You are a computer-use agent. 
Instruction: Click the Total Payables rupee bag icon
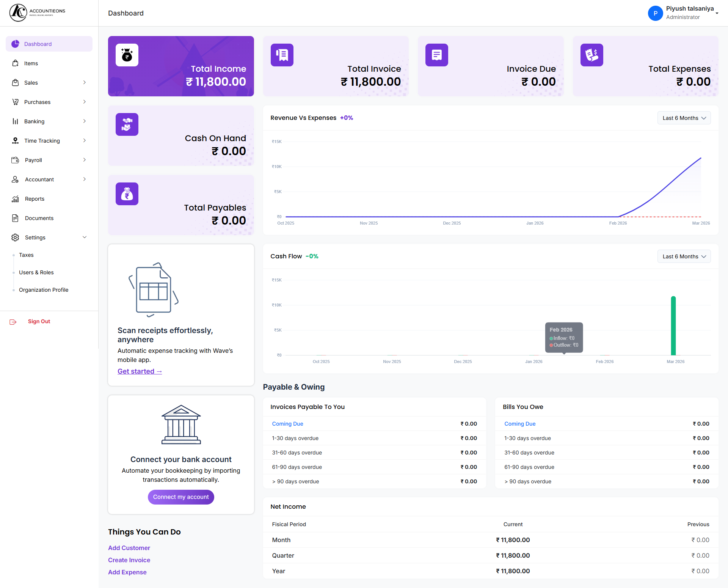click(x=127, y=194)
